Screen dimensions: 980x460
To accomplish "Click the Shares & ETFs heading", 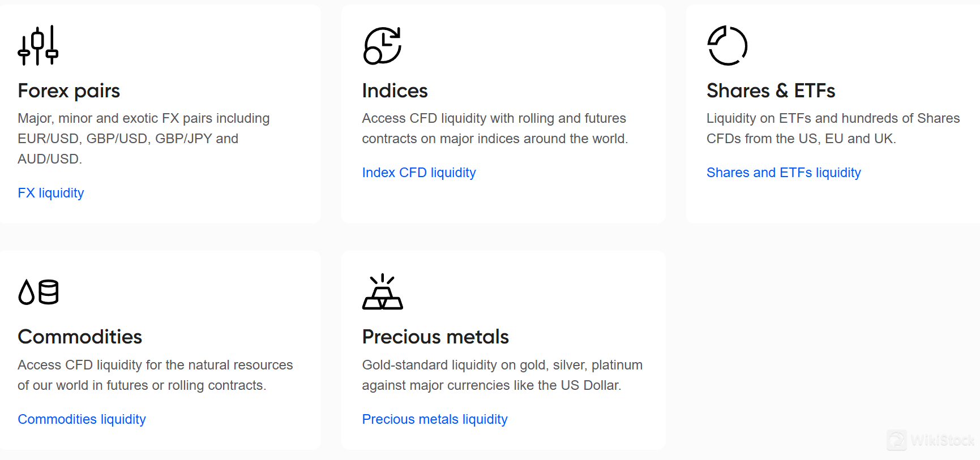I will 771,91.
